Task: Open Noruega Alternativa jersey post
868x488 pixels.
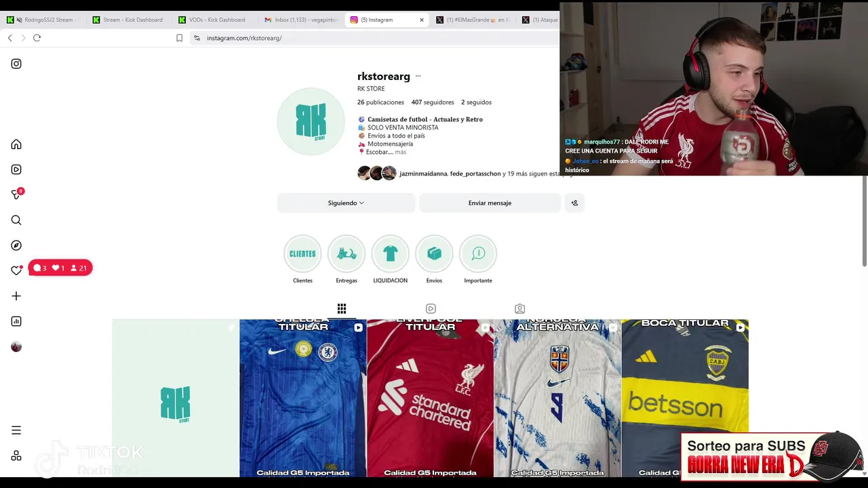Action: pyautogui.click(x=557, y=399)
